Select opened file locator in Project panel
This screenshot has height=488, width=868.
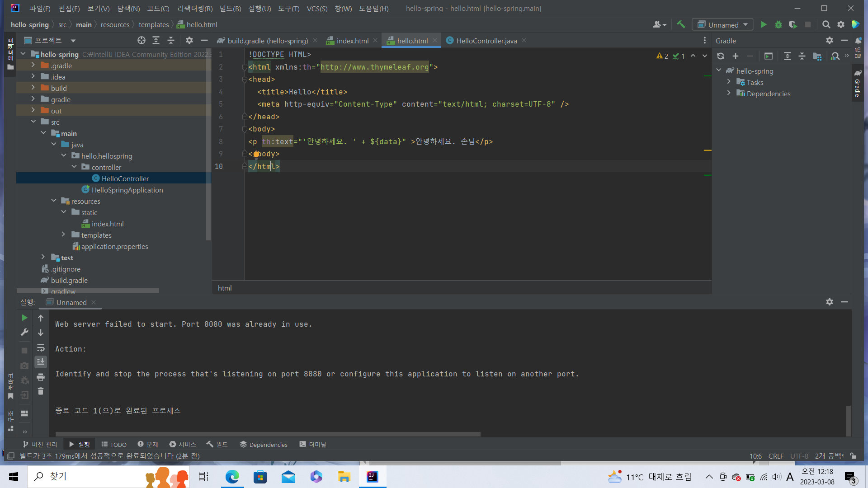142,41
